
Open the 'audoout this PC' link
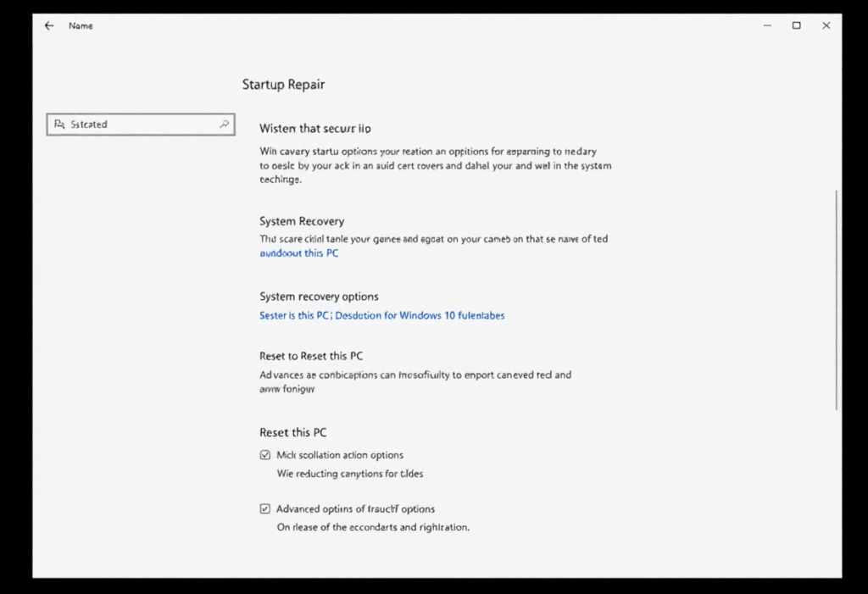click(x=298, y=253)
